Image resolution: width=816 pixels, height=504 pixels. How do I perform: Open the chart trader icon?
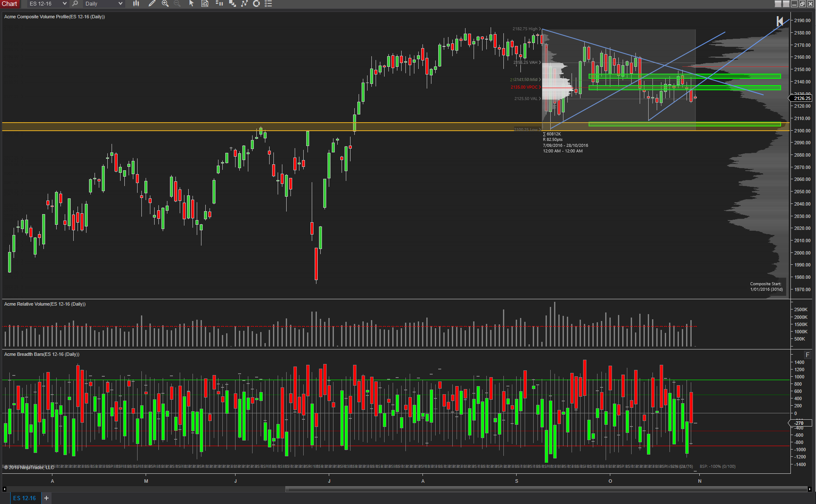coord(233,3)
